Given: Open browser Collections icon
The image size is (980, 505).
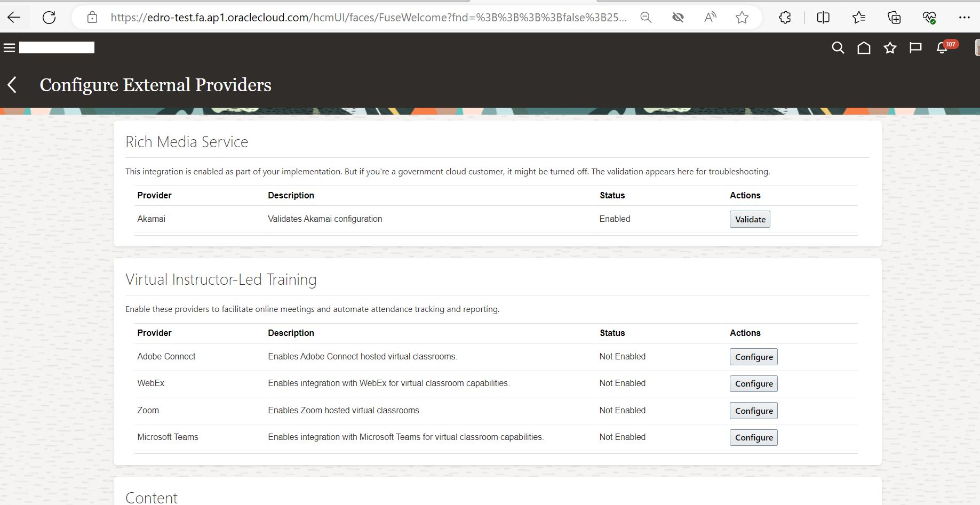Looking at the screenshot, I should click(x=894, y=18).
